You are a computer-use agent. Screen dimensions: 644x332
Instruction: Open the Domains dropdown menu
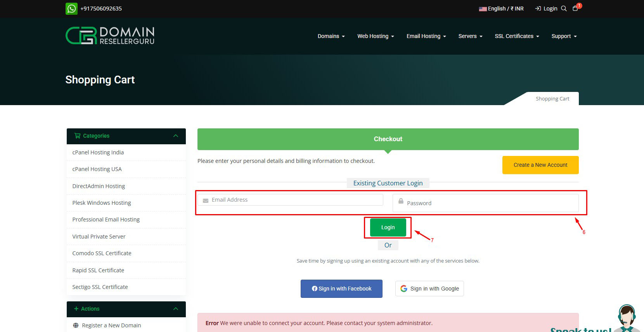click(x=331, y=36)
